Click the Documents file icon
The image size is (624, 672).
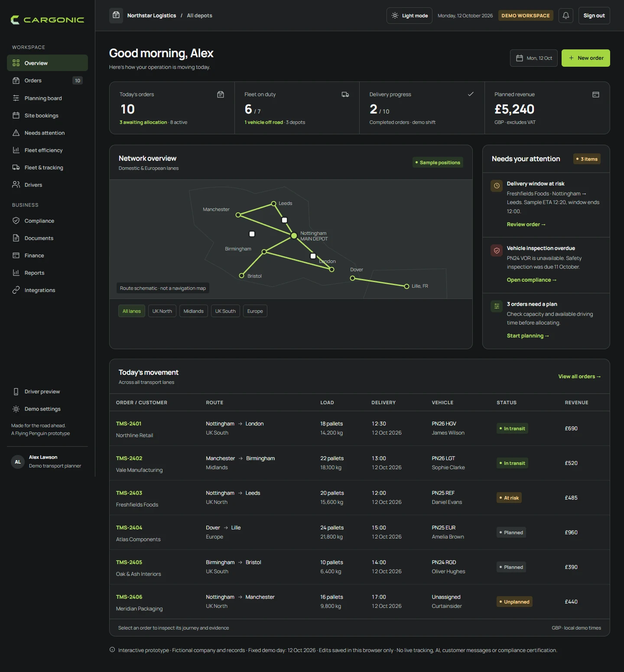click(16, 238)
